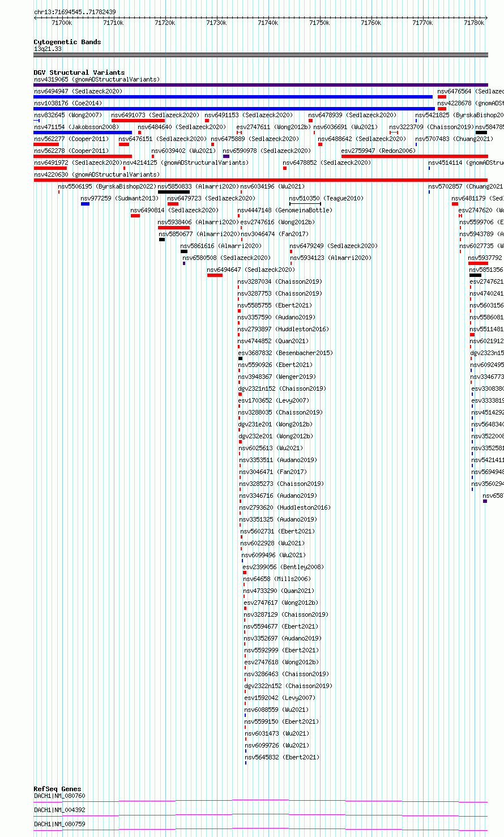This screenshot has height=837, width=504.
Task: Click nsv5850677 (Almarri2020) label
Action: point(199,234)
